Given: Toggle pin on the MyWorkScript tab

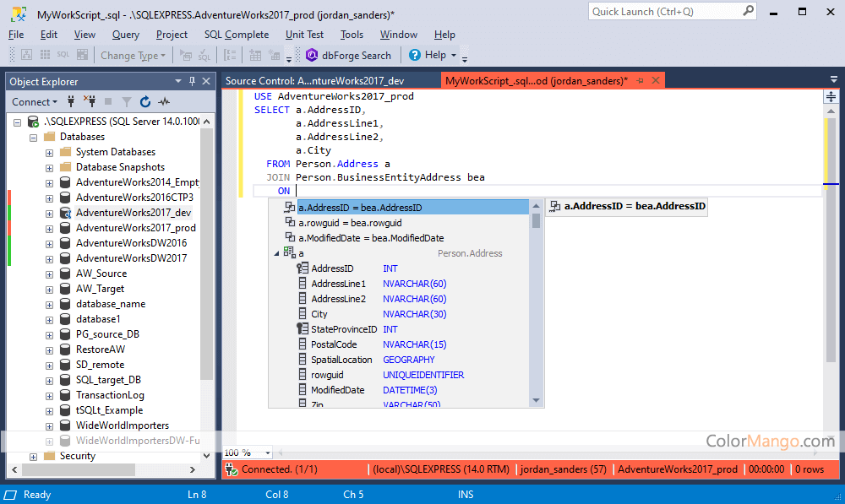Looking at the screenshot, I should [641, 81].
